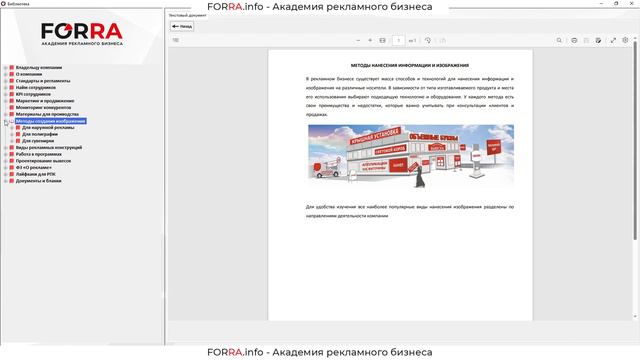Viewport: 640px width, 360px height.
Task: Expand the 'KPI сотрудников' tree node
Action: [6, 94]
